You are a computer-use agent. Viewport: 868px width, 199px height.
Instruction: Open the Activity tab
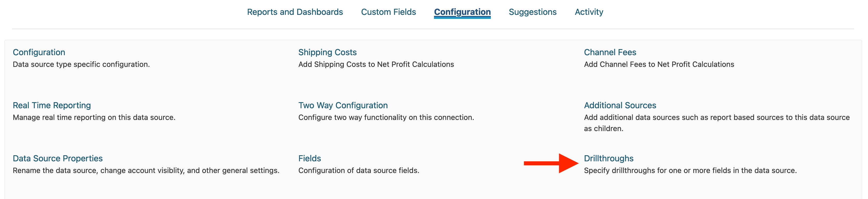tap(589, 12)
